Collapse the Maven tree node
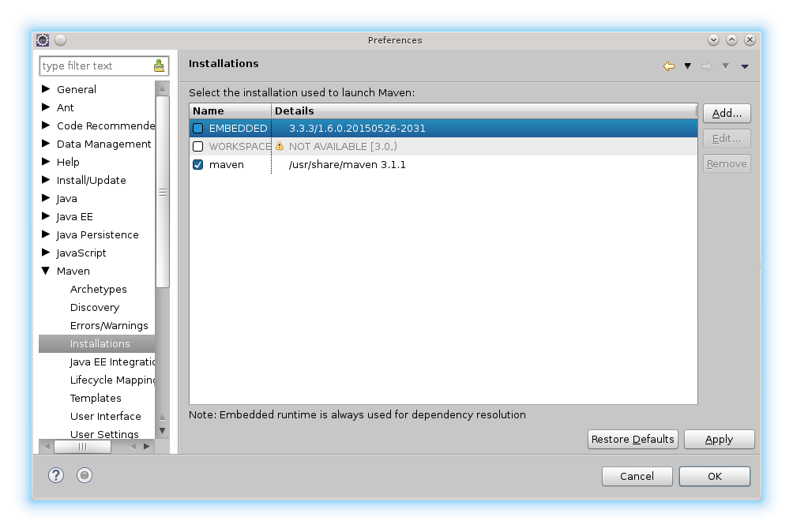 coord(46,271)
